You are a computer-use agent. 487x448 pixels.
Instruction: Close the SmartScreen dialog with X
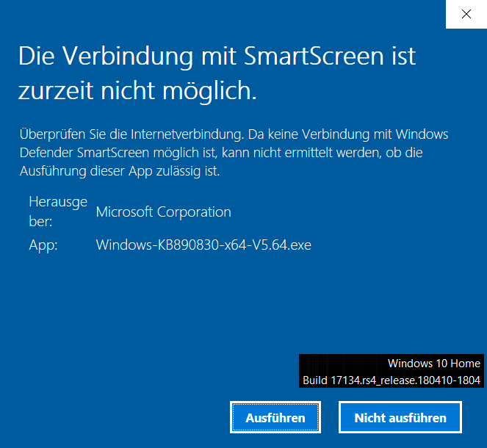pos(466,14)
